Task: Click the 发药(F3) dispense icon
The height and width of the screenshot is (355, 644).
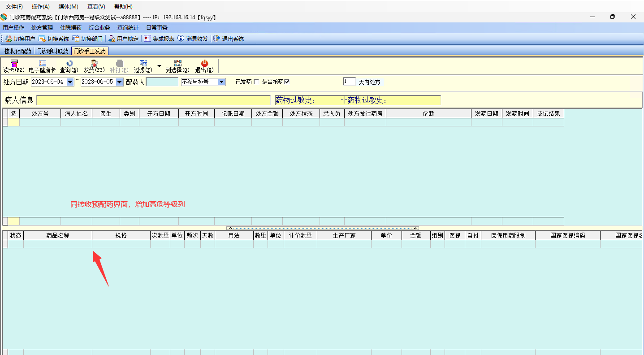Action: coord(94,63)
